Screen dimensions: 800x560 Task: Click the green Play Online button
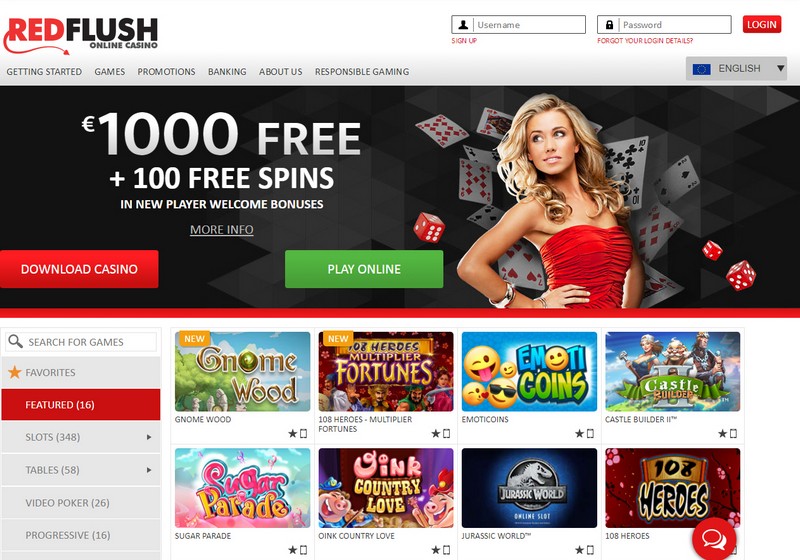pyautogui.click(x=364, y=269)
